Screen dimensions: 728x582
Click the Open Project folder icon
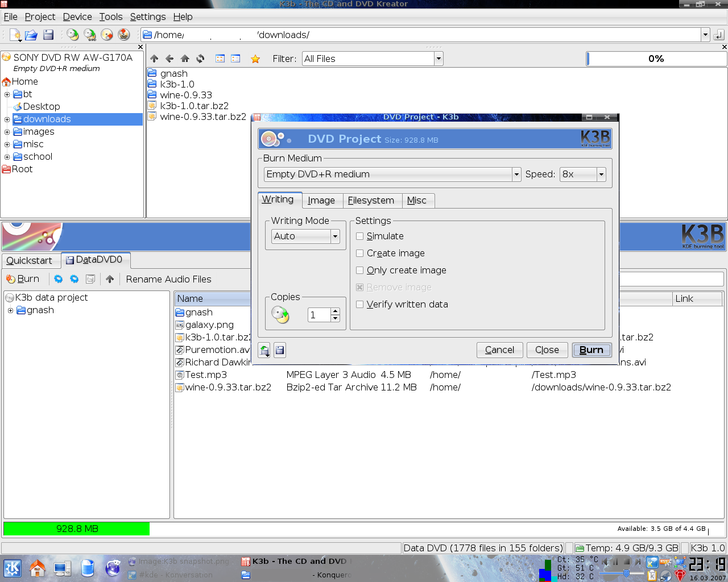(31, 35)
